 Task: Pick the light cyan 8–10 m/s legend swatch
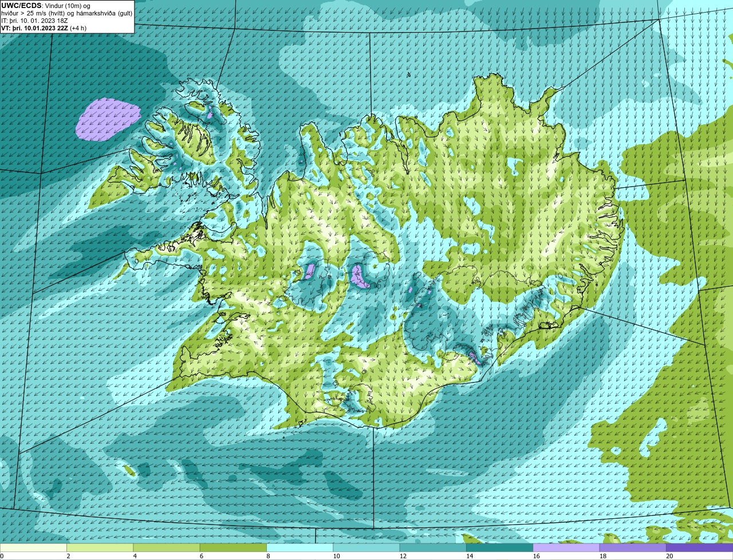click(299, 548)
